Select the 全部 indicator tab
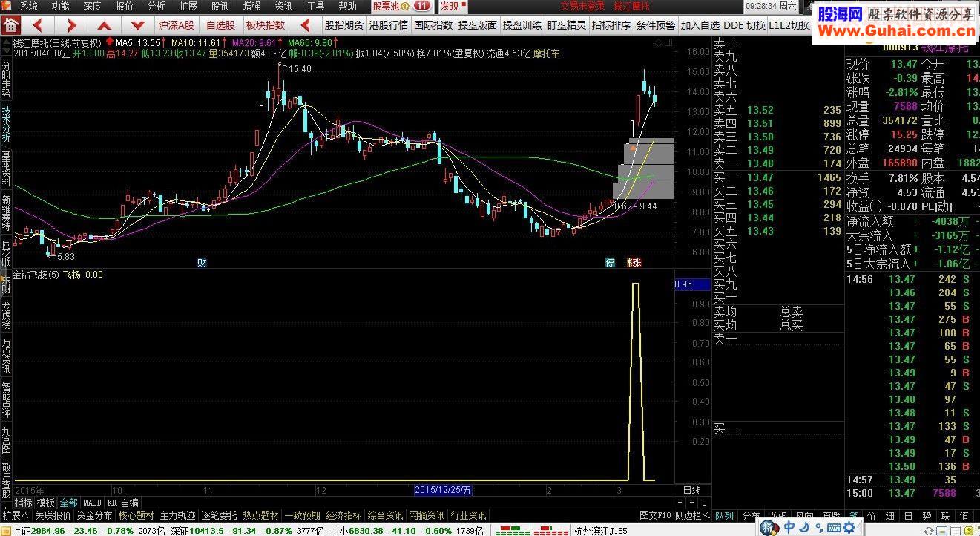This screenshot has height=536, width=980. pyautogui.click(x=69, y=503)
